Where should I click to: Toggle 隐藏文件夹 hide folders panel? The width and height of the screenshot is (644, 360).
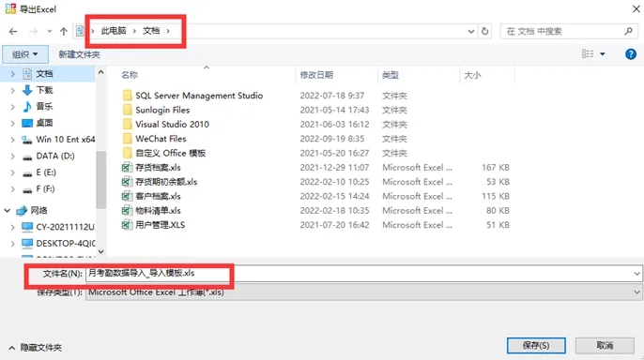tap(36, 348)
